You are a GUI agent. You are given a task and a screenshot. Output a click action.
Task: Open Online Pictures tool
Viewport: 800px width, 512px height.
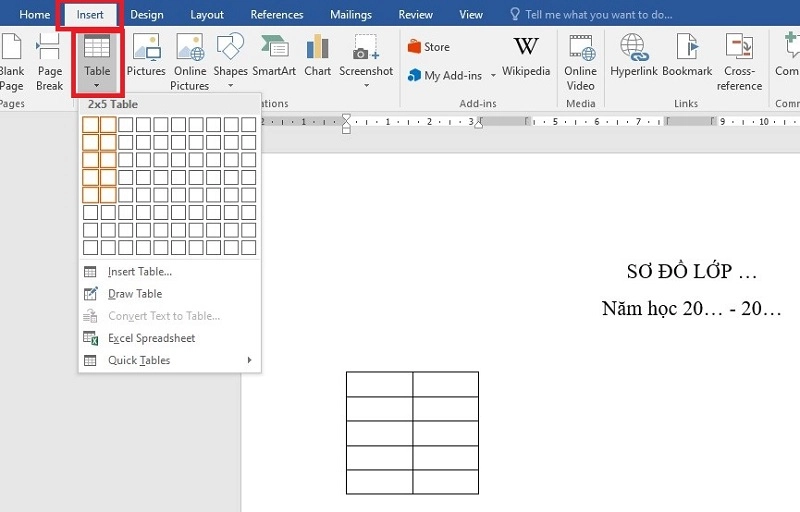tap(189, 60)
